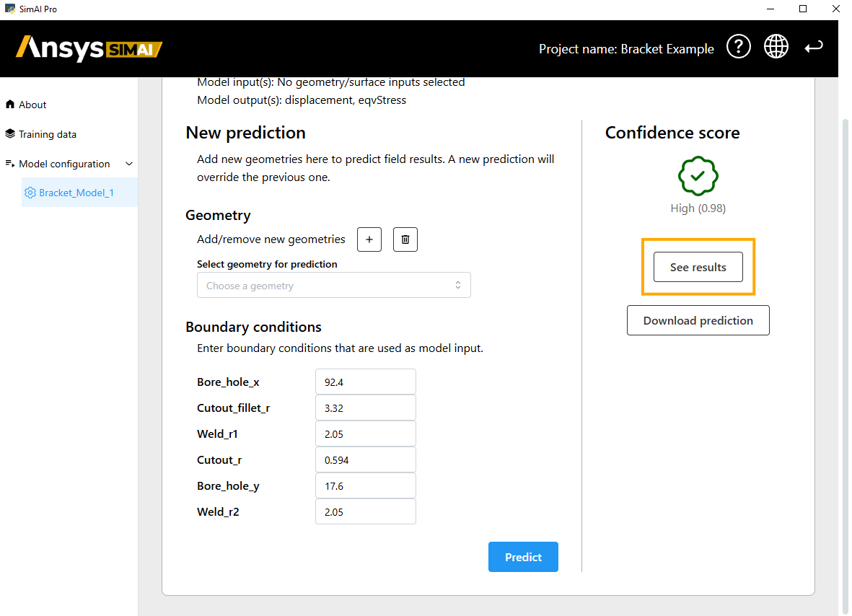
Task: Collapse the Model configuration chevron
Action: tap(129, 164)
